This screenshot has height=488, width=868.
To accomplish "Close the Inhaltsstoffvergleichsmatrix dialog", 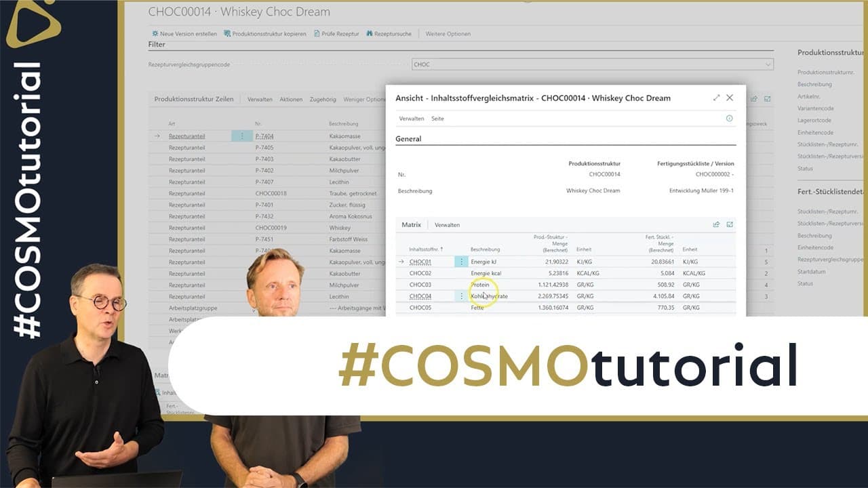I will pos(730,98).
